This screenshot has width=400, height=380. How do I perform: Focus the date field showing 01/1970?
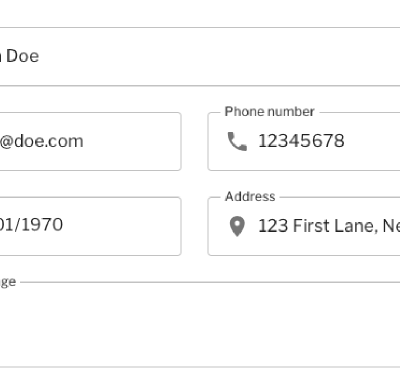[90, 226]
